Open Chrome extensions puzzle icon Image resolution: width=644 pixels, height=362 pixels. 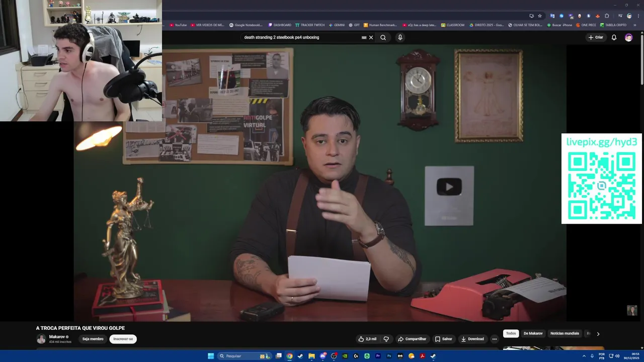point(607,16)
